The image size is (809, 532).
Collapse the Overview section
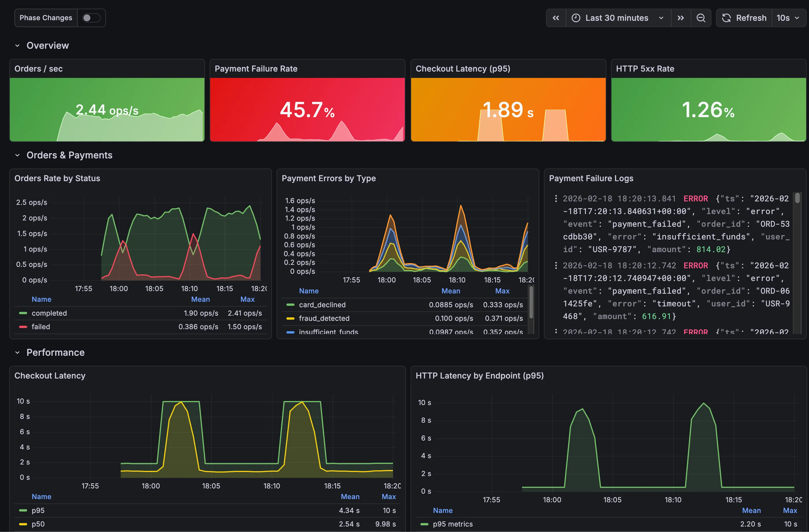pyautogui.click(x=18, y=45)
